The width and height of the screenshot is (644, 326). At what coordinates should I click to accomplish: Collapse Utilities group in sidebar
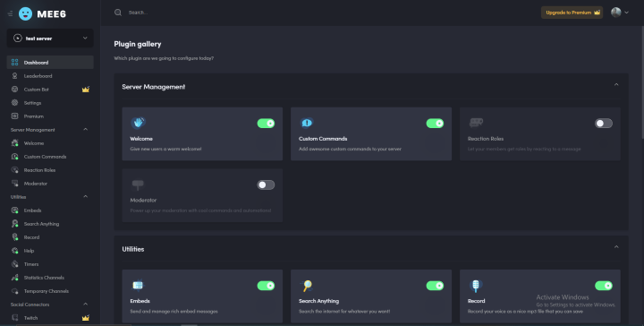click(86, 196)
